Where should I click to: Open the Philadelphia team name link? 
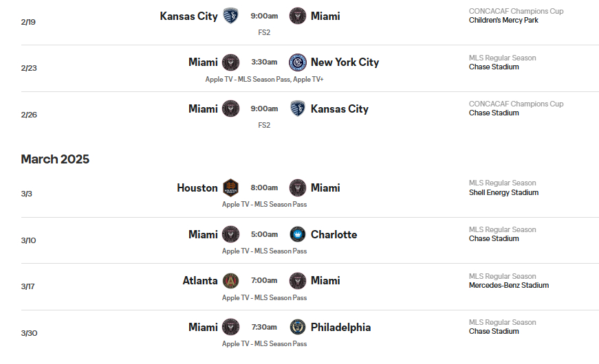[x=340, y=328]
